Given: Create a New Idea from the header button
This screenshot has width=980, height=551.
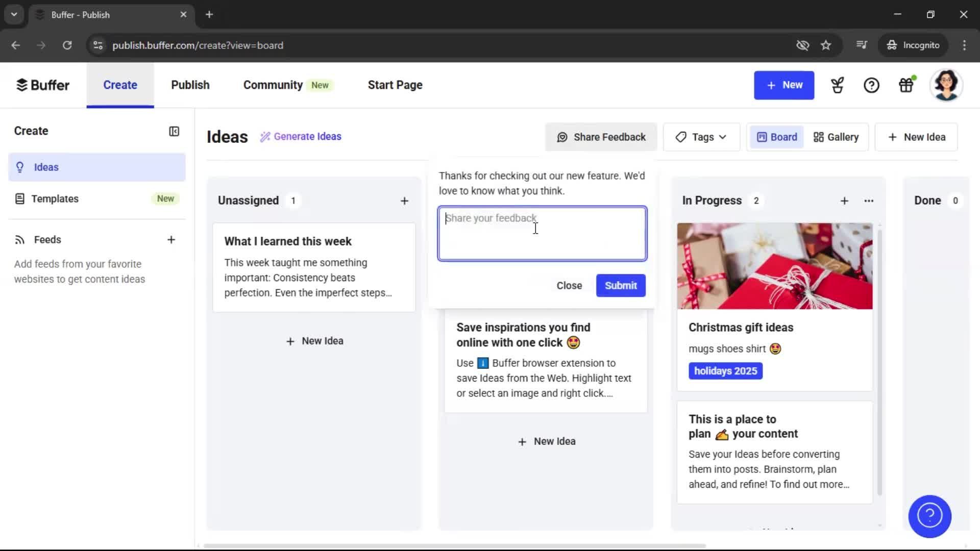Looking at the screenshot, I should 916,137.
